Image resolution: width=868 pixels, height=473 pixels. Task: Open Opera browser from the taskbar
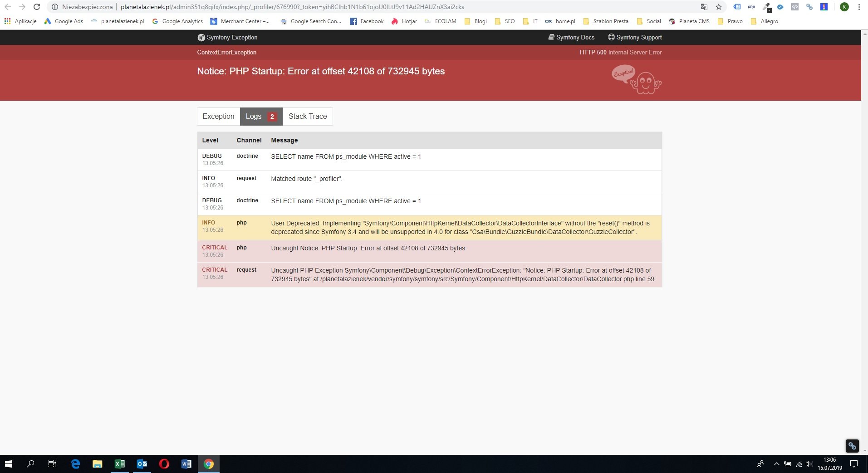pos(164,464)
